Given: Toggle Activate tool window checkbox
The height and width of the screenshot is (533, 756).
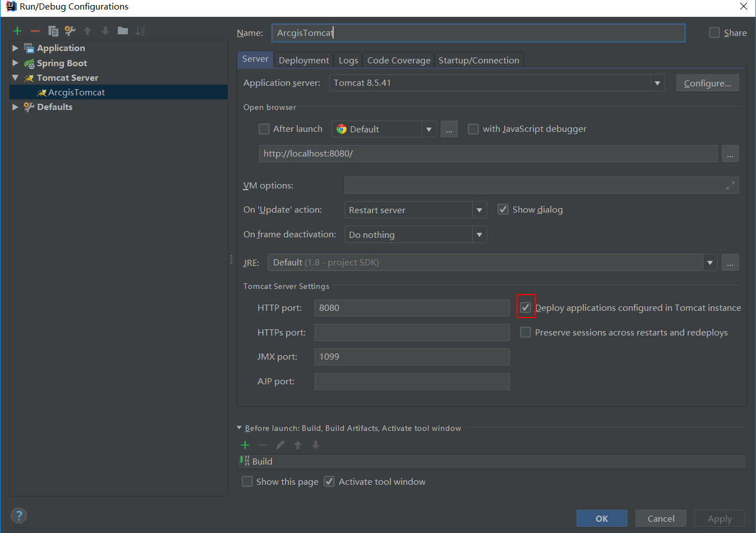Looking at the screenshot, I should tap(330, 481).
